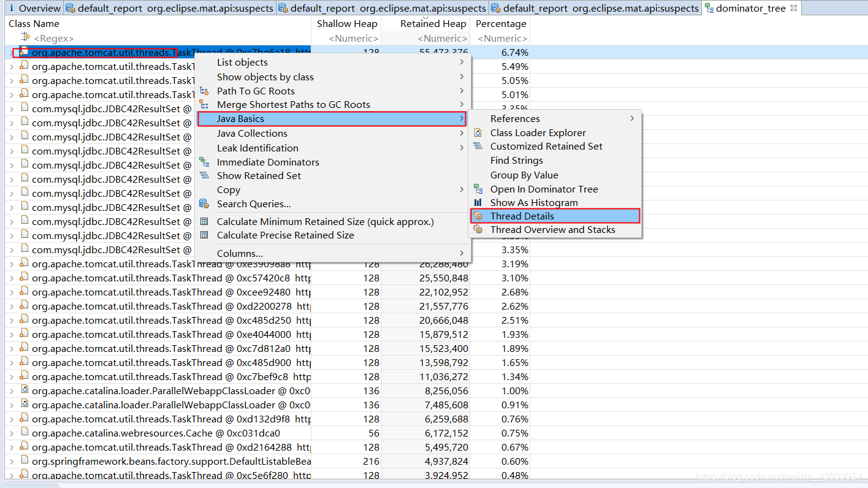
Task: Click the Overview tab info icon
Action: [x=12, y=9]
